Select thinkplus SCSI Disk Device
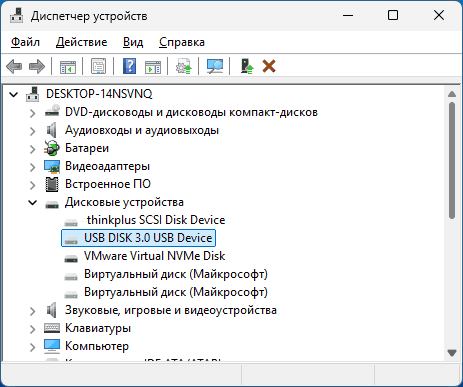Viewport: 463px width, 387px height. click(156, 220)
